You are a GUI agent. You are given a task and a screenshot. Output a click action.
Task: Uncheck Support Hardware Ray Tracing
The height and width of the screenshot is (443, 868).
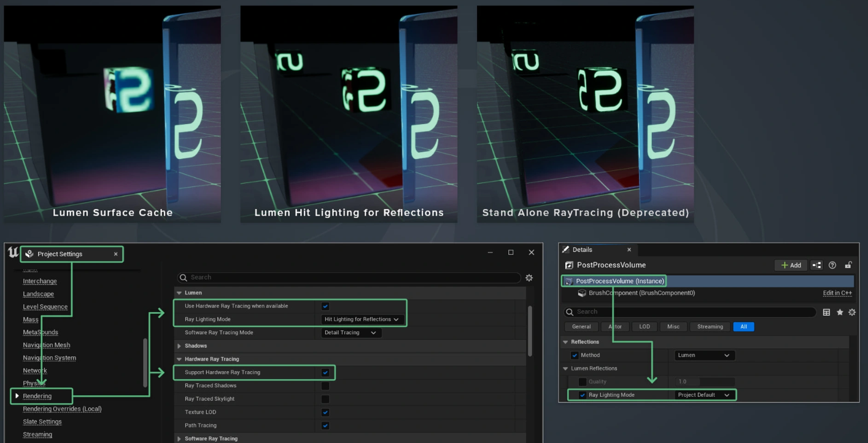pyautogui.click(x=325, y=372)
